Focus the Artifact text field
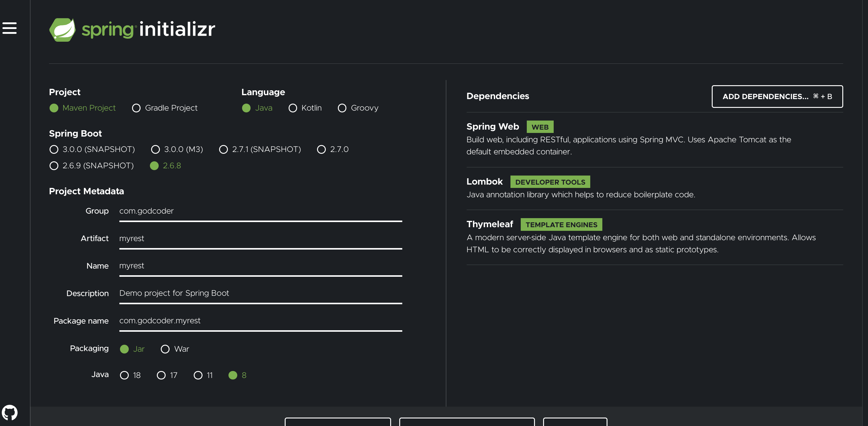Image resolution: width=868 pixels, height=426 pixels. [x=260, y=238]
